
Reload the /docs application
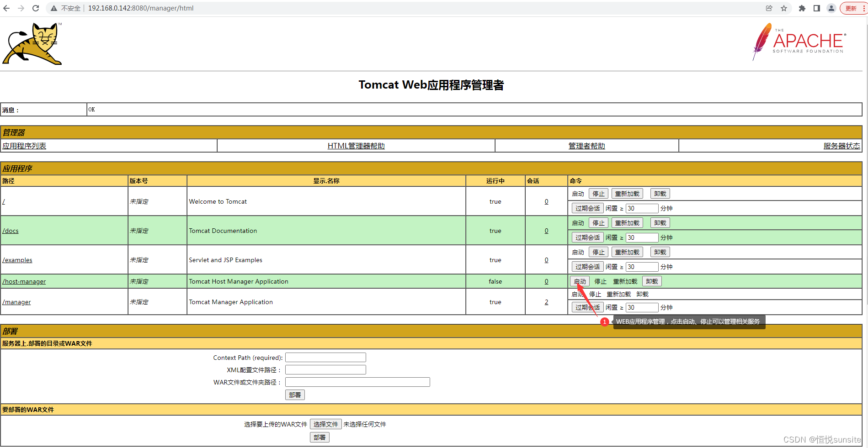[627, 223]
